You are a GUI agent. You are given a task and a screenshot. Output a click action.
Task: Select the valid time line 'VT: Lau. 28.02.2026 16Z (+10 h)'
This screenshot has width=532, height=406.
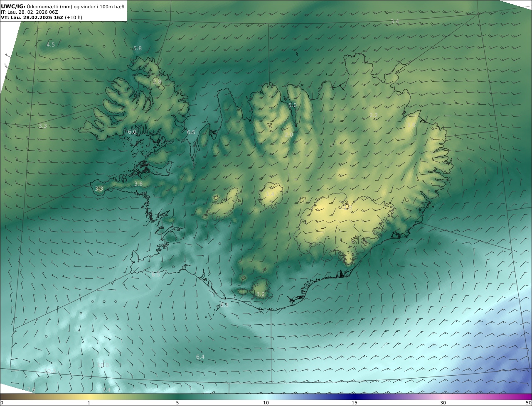(42, 18)
